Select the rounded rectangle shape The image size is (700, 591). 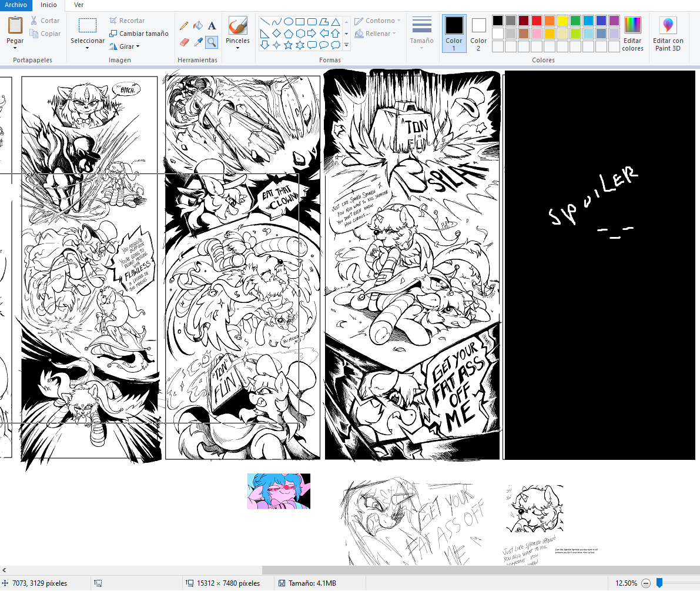point(312,21)
